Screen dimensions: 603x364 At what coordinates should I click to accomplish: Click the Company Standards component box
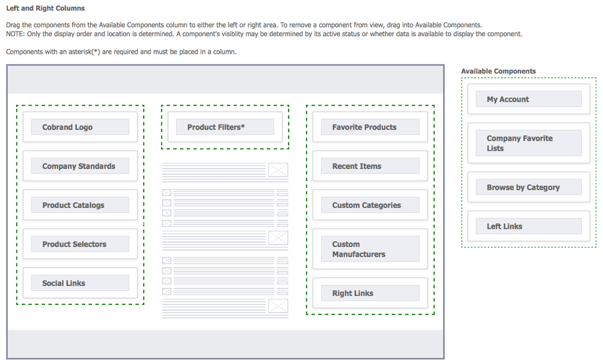[x=80, y=166]
